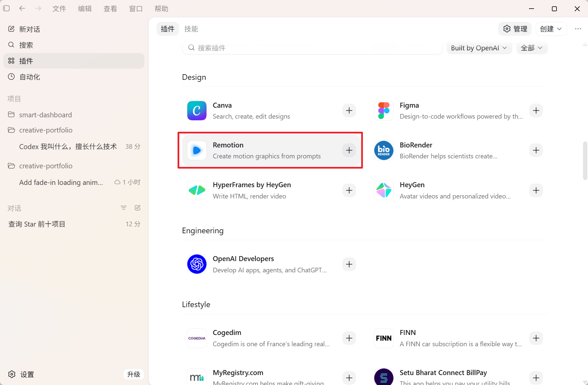The width and height of the screenshot is (588, 385).
Task: Open the Built by OpenAI filter dropdown
Action: coord(479,48)
